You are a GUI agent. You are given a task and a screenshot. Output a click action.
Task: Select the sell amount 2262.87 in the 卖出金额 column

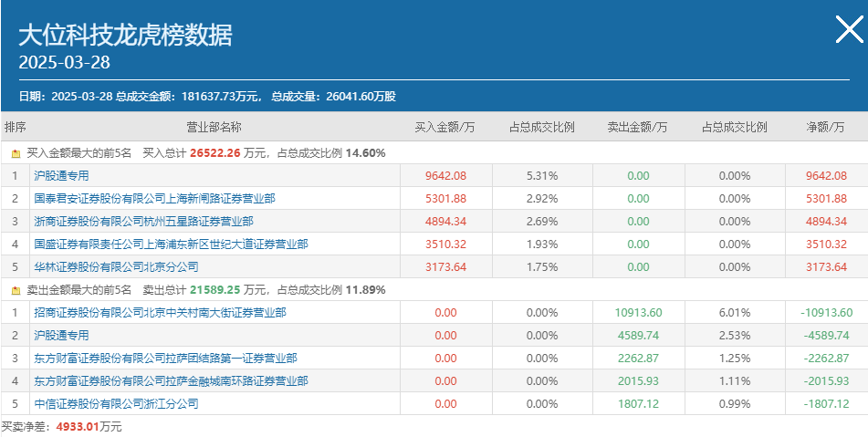pyautogui.click(x=638, y=359)
